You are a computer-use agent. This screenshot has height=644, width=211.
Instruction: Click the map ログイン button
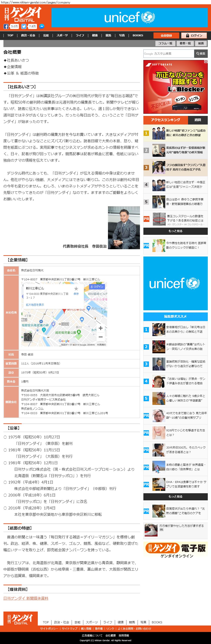97,286
